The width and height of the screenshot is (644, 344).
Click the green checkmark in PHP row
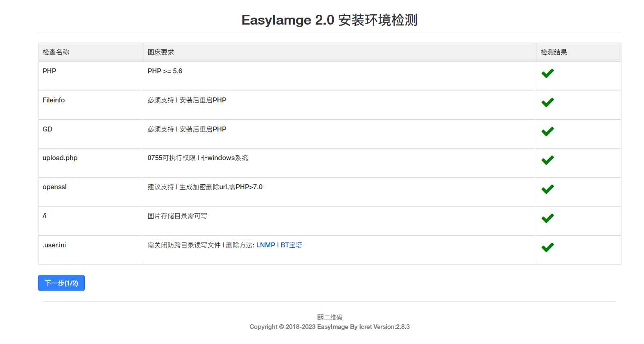(547, 73)
